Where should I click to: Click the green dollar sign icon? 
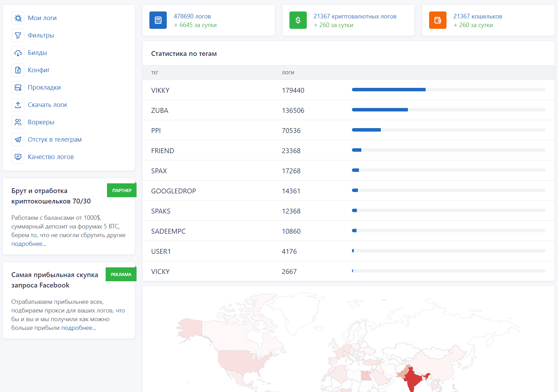pyautogui.click(x=298, y=20)
